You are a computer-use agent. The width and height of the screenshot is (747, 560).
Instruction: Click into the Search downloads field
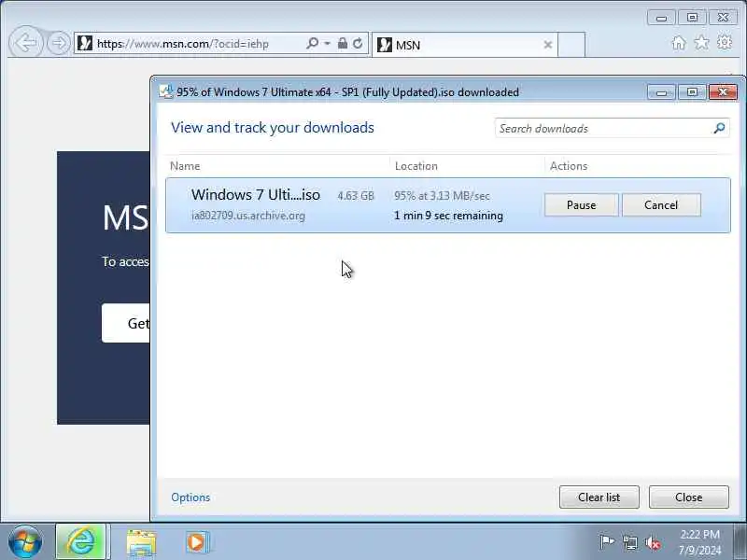pos(612,128)
